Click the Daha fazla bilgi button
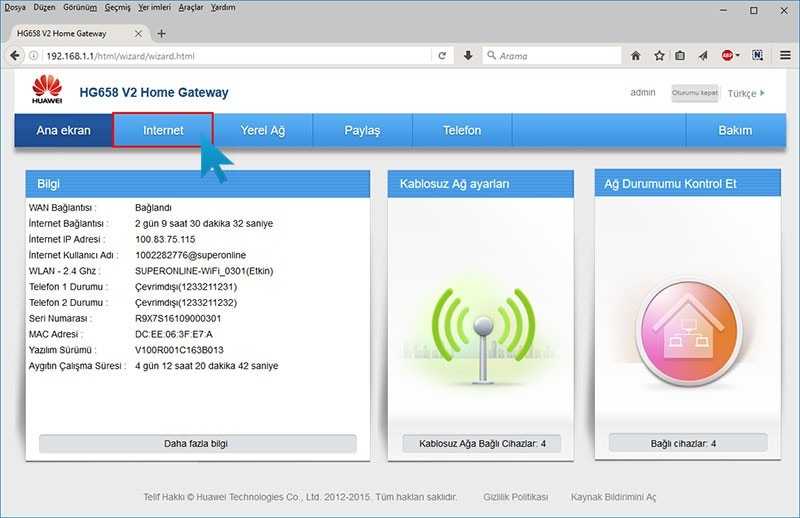800x518 pixels. 197,443
